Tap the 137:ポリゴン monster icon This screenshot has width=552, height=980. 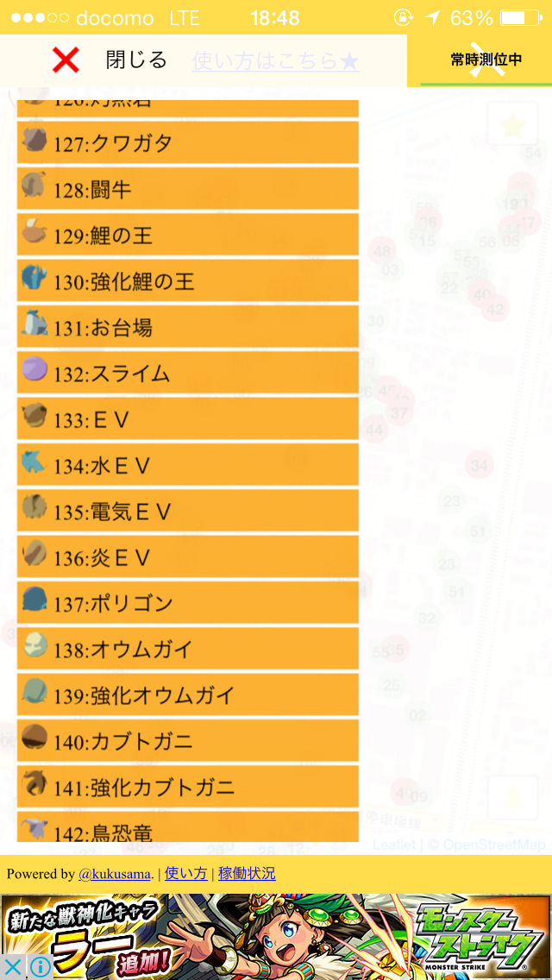click(34, 600)
